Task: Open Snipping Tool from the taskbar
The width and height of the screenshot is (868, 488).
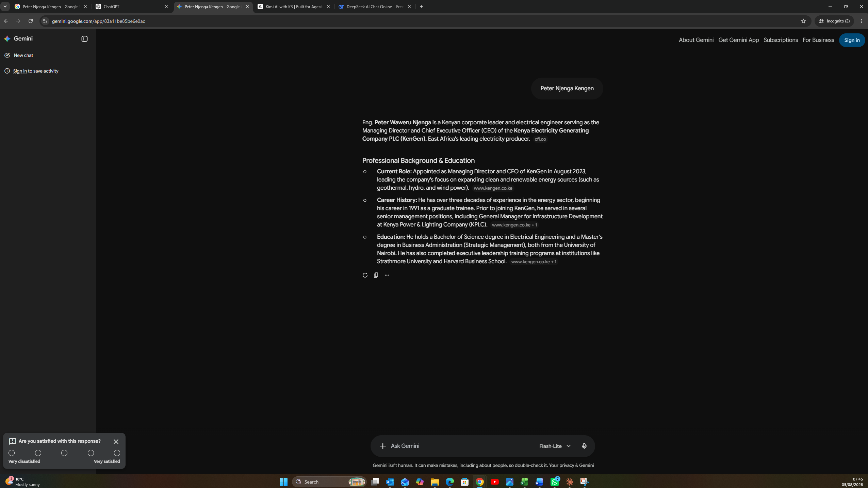Action: coord(584,482)
